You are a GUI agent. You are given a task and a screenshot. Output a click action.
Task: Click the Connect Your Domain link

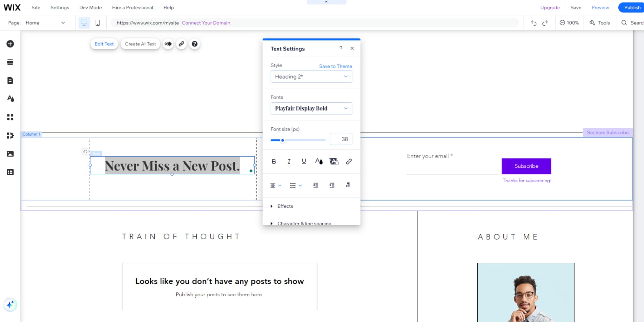click(206, 23)
